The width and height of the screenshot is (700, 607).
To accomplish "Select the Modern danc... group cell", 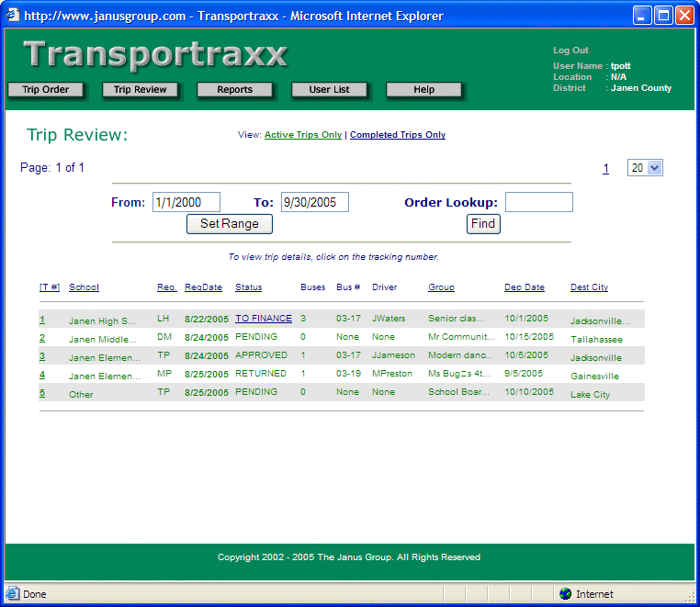I will pos(461,355).
